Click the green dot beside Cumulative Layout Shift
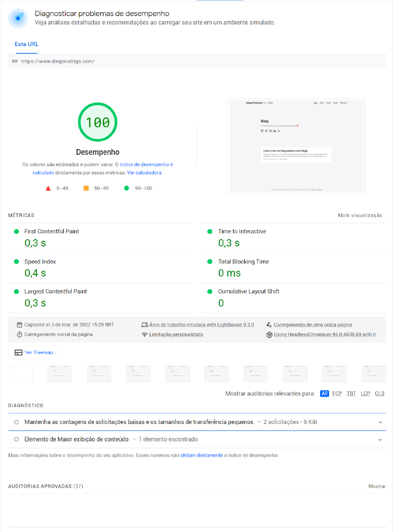Viewport: 405px width, 532px height. tap(210, 291)
